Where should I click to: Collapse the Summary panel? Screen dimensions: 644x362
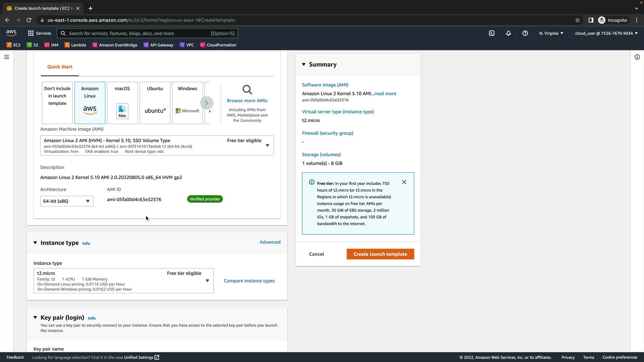point(304,64)
